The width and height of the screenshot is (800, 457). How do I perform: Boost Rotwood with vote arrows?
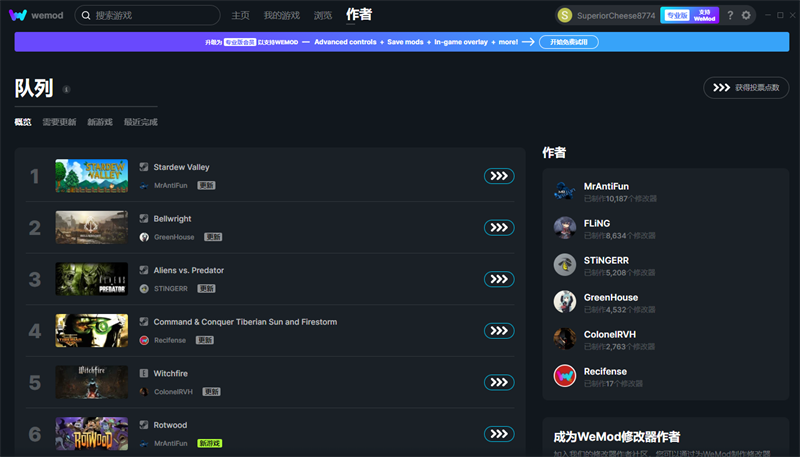tap(499, 434)
